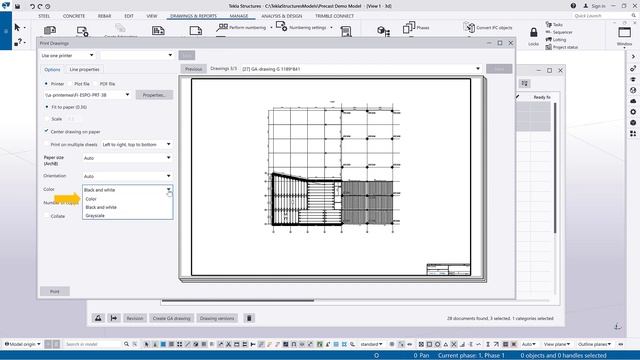Viewport: 640px width, 360px height.
Task: Click the Print button
Action: (x=55, y=291)
